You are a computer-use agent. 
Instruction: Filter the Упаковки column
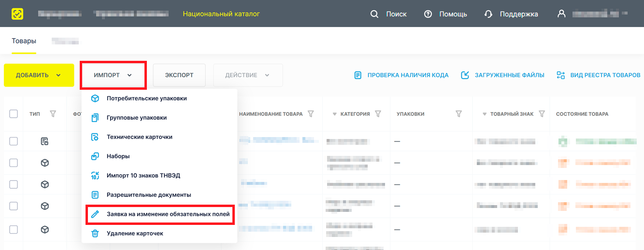point(459,114)
